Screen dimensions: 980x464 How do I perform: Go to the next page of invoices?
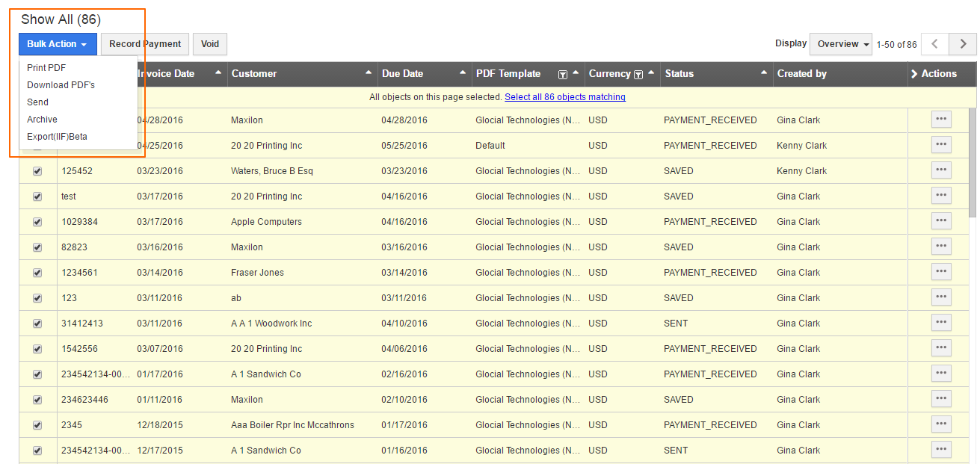(963, 44)
